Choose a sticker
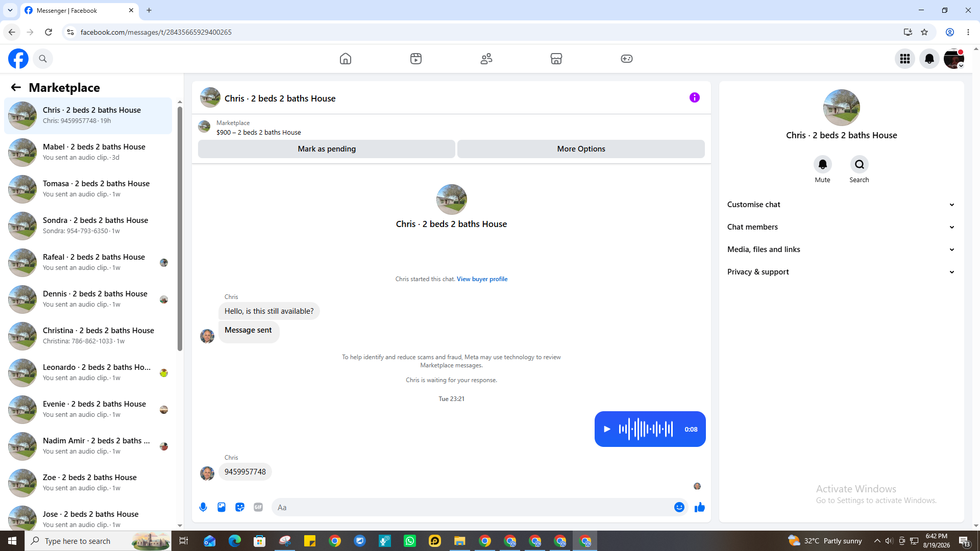 tap(240, 507)
